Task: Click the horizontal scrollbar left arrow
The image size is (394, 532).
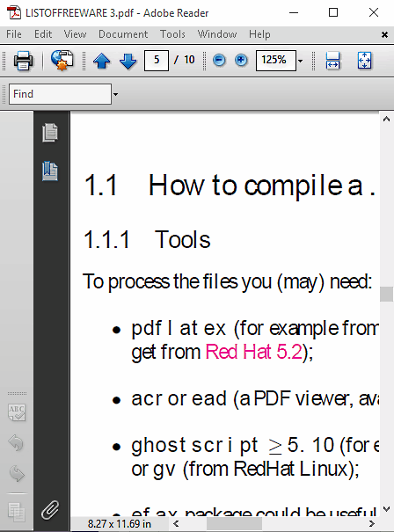Action: [176, 523]
